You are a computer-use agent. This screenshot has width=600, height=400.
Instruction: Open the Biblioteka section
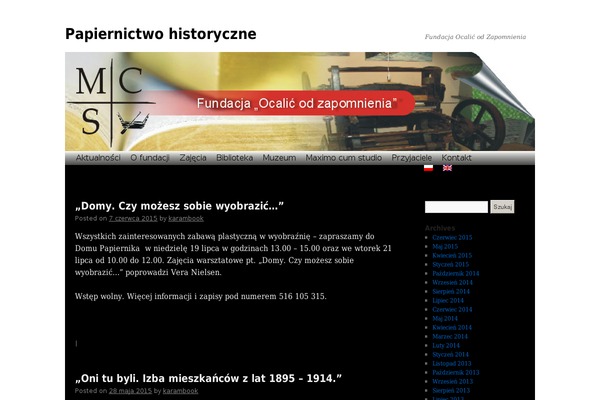click(234, 158)
